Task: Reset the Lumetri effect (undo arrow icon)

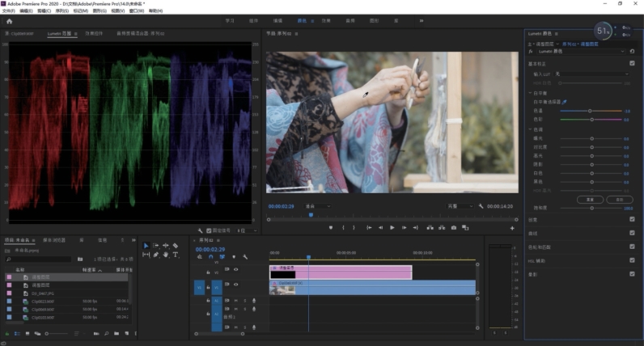Action: pos(632,51)
